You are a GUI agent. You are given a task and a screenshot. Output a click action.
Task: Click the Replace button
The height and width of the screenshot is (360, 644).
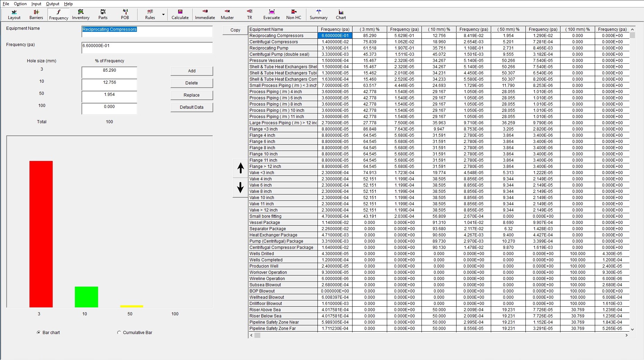pyautogui.click(x=192, y=95)
